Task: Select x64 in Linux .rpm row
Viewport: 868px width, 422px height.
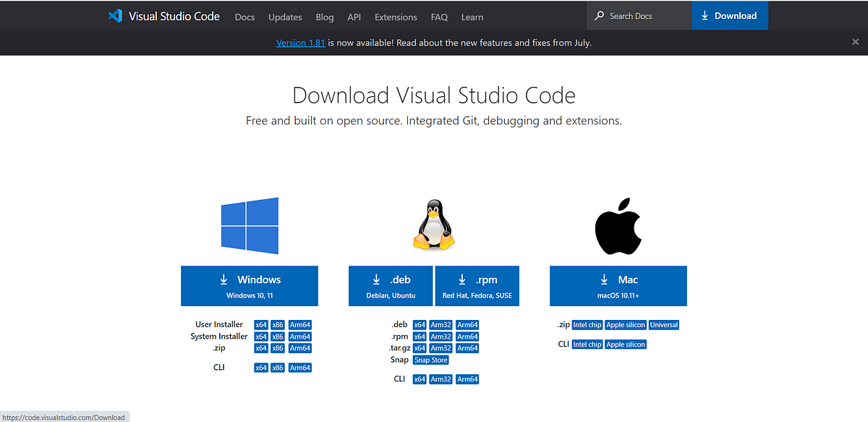Action: click(x=420, y=337)
